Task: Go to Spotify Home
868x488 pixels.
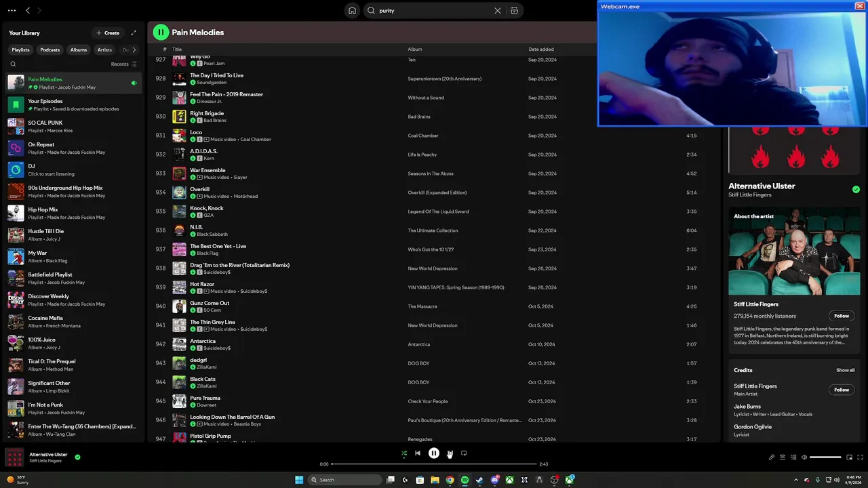Action: tap(352, 11)
